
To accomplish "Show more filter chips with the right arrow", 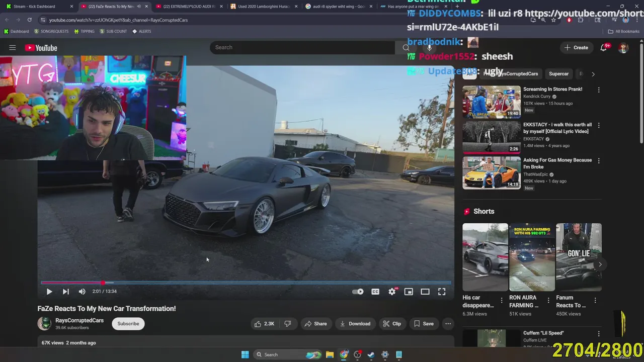I will tap(593, 74).
